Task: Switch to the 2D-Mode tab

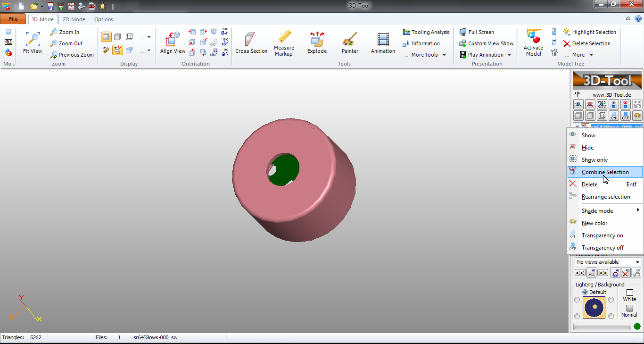Action: 74,19
